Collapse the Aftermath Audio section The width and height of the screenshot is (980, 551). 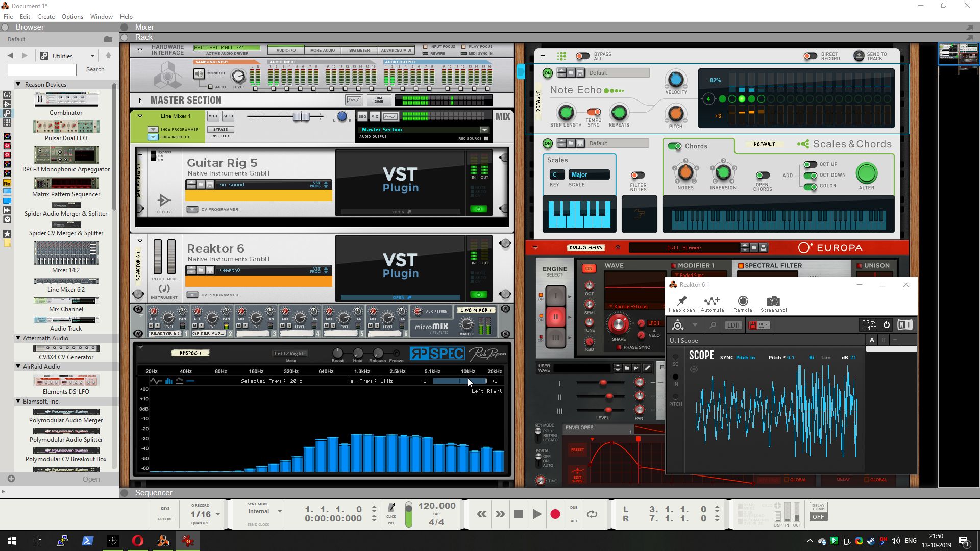tap(18, 338)
